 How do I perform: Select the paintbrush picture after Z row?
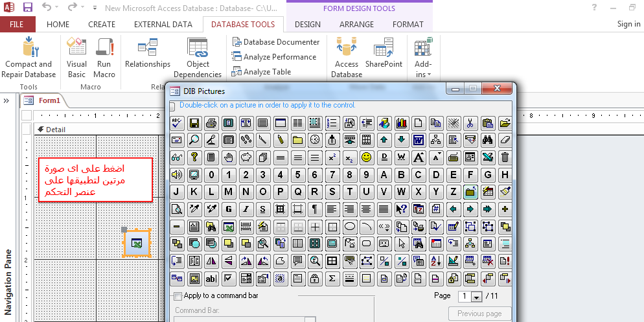pyautogui.click(x=505, y=192)
